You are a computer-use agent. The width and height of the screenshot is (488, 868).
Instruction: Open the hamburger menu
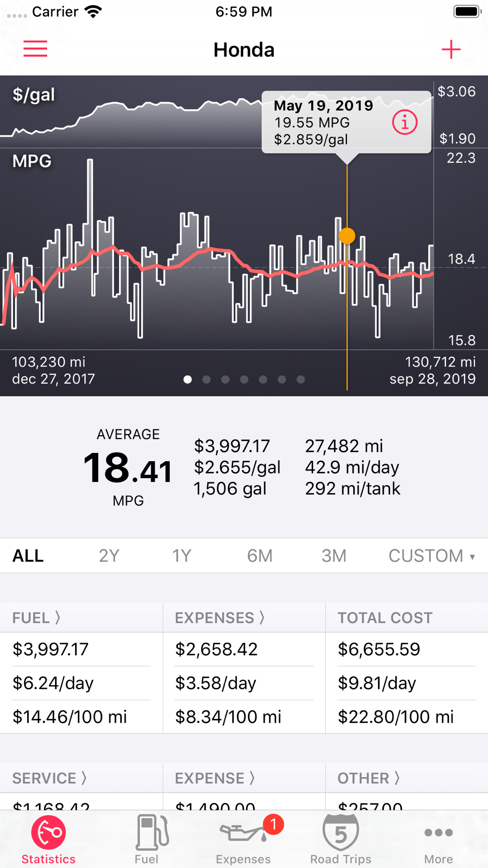pos(35,49)
